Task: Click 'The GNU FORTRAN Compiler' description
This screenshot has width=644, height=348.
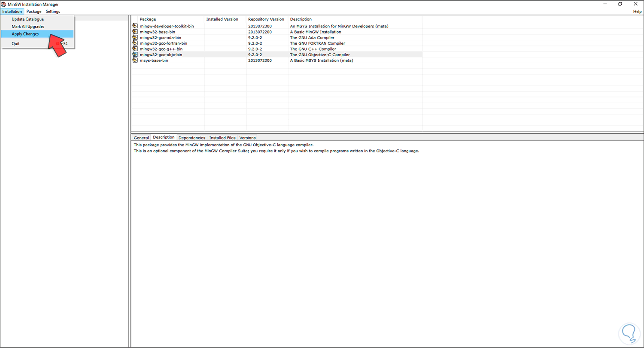Action: (317, 43)
